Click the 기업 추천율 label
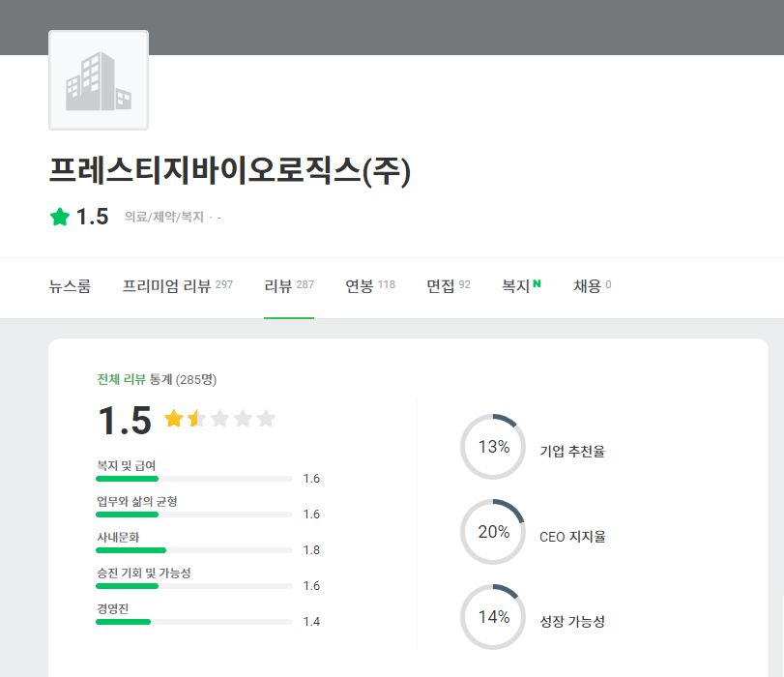This screenshot has height=677, width=784. click(x=572, y=452)
